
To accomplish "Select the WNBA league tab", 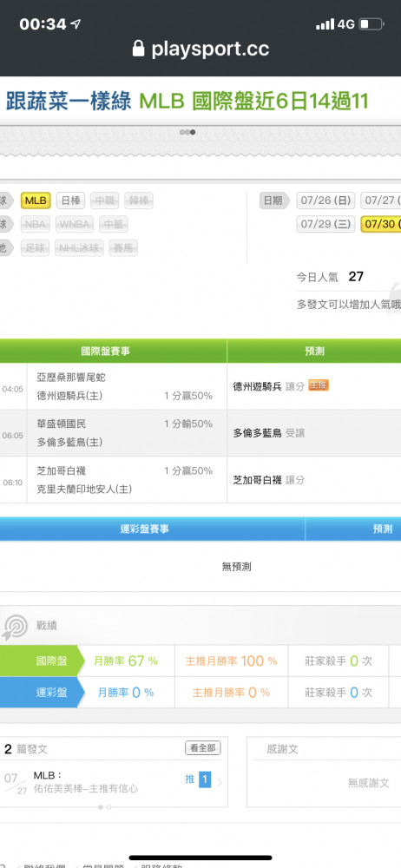I will pyautogui.click(x=75, y=224).
